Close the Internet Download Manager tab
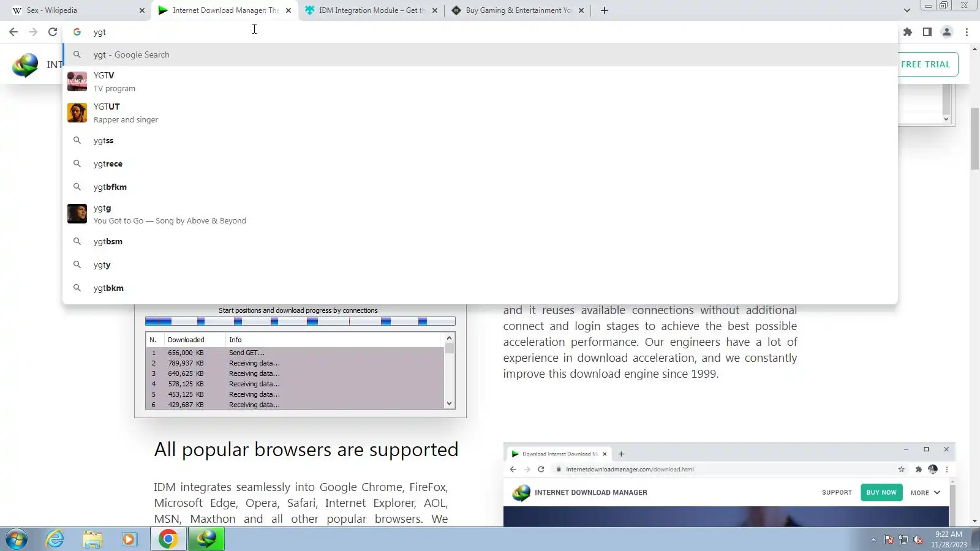The width and height of the screenshot is (980, 551). pyautogui.click(x=288, y=10)
